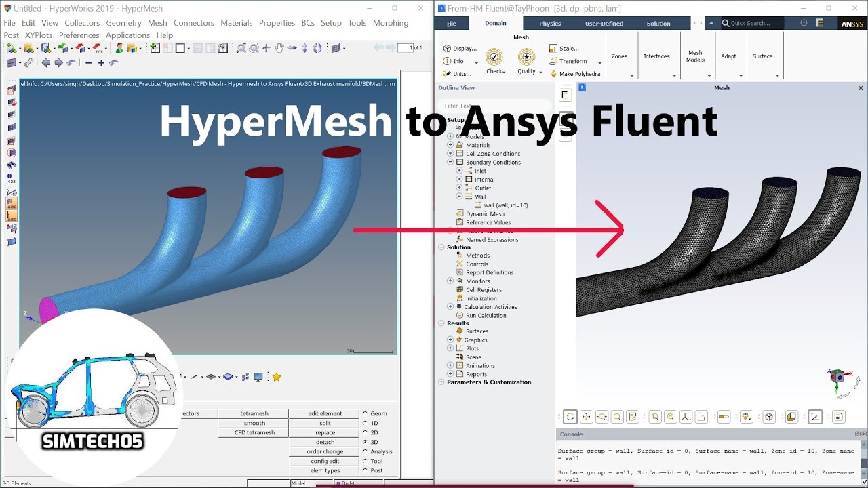The width and height of the screenshot is (868, 488).
Task: Click the axis triad orientation icon in Fluent toolbar
Action: coord(686,417)
